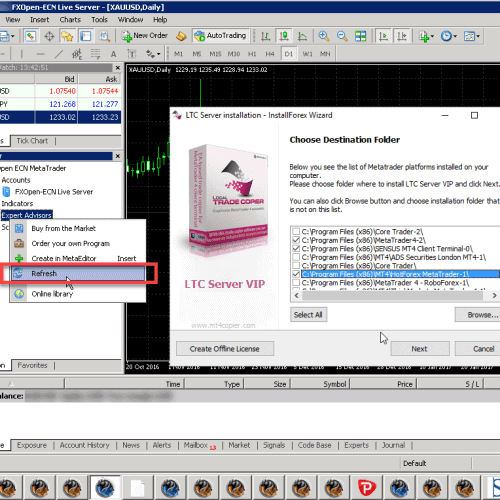Open the red P taskbar icon

click(367, 488)
